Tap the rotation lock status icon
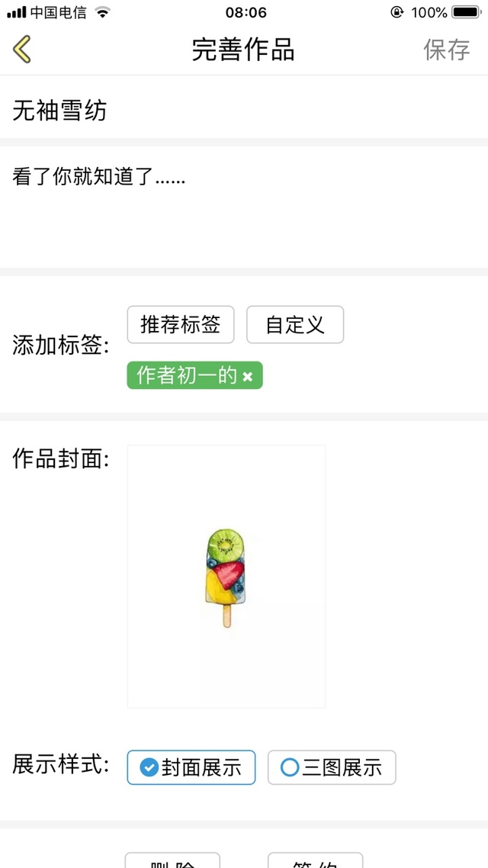 click(x=396, y=11)
